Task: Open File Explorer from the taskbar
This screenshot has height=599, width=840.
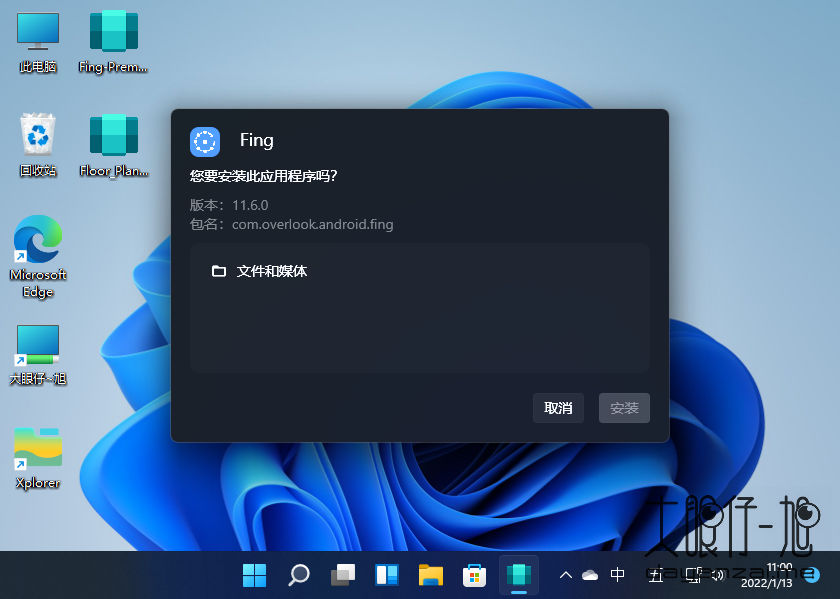Action: (431, 575)
